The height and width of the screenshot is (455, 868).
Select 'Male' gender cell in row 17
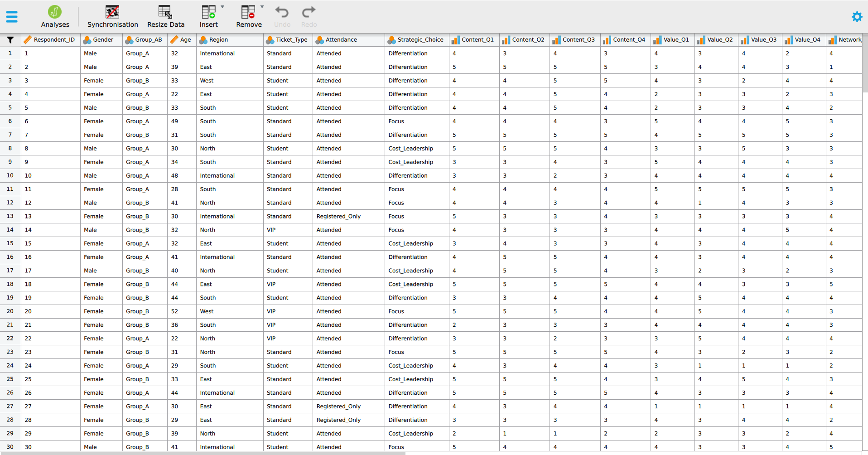(101, 271)
